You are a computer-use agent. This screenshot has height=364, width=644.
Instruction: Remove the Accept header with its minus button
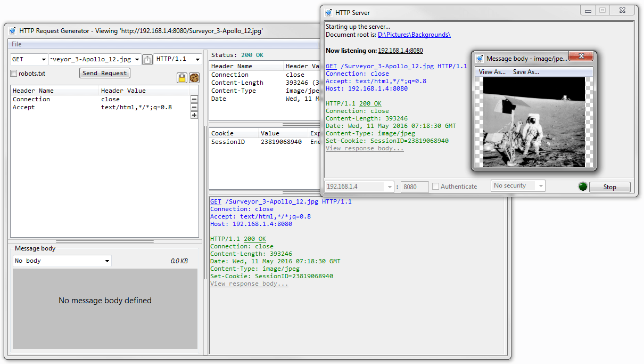click(x=194, y=107)
